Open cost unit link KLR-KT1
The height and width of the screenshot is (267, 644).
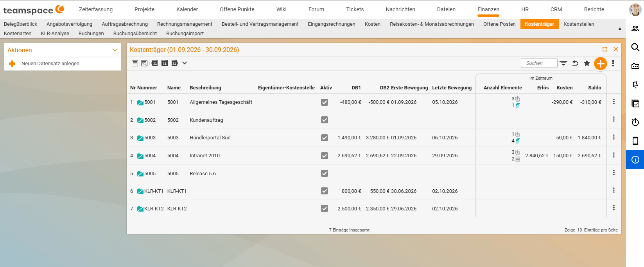(154, 191)
